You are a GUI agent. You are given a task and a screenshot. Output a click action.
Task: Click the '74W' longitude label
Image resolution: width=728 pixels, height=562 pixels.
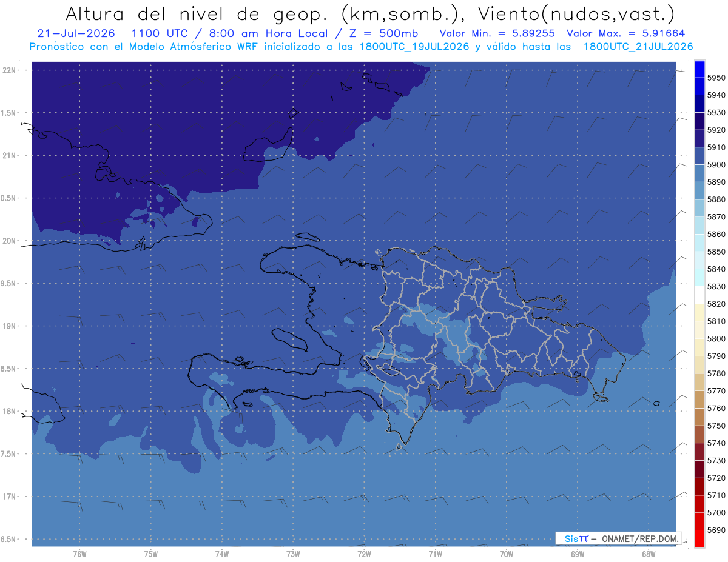[222, 554]
